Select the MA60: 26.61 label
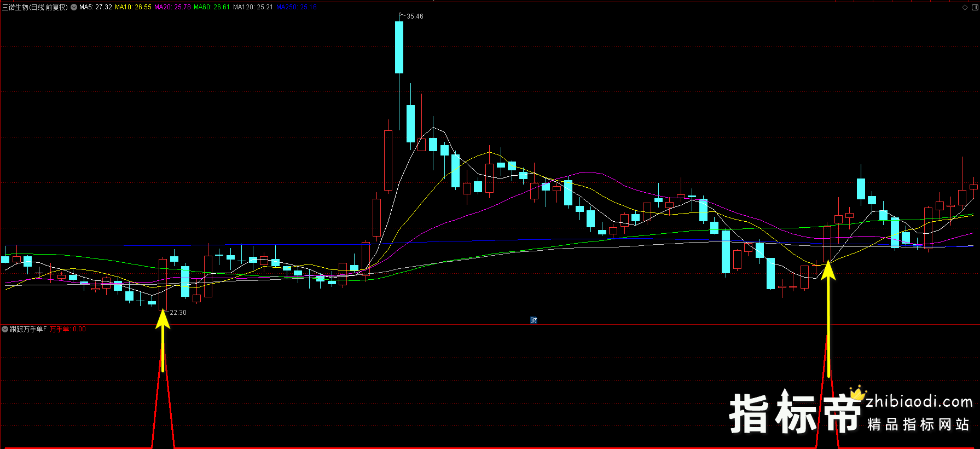The width and height of the screenshot is (980, 449). [x=212, y=7]
